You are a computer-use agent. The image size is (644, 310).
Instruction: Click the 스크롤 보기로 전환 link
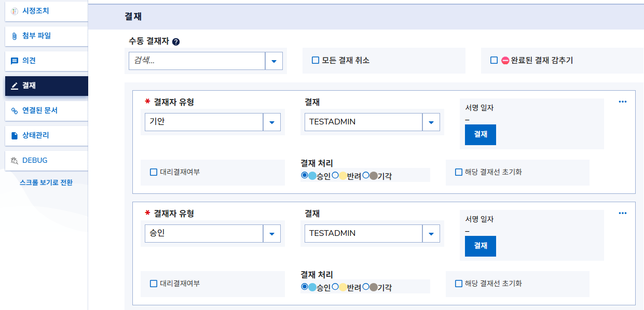[46, 182]
